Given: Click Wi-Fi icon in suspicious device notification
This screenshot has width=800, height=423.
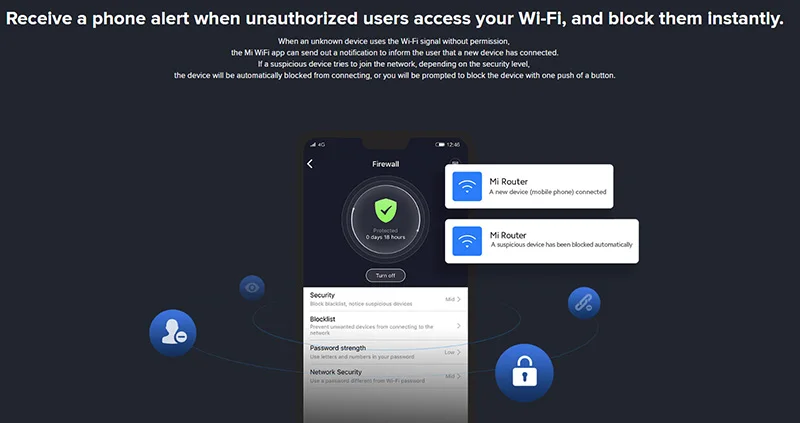Looking at the screenshot, I should pyautogui.click(x=467, y=241).
